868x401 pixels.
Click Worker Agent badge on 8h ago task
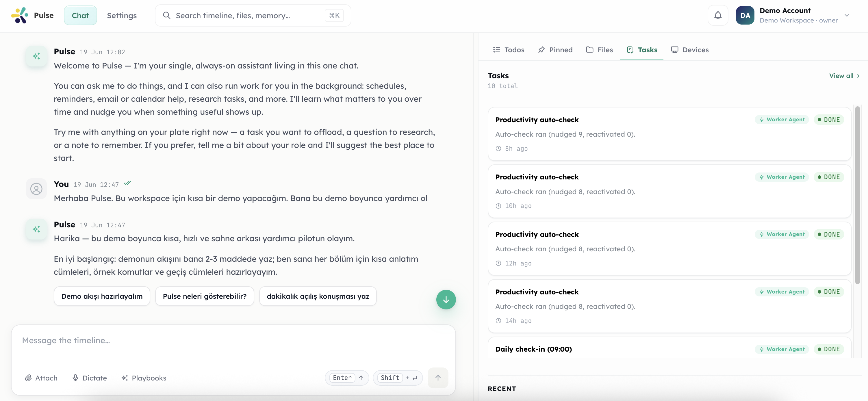782,120
